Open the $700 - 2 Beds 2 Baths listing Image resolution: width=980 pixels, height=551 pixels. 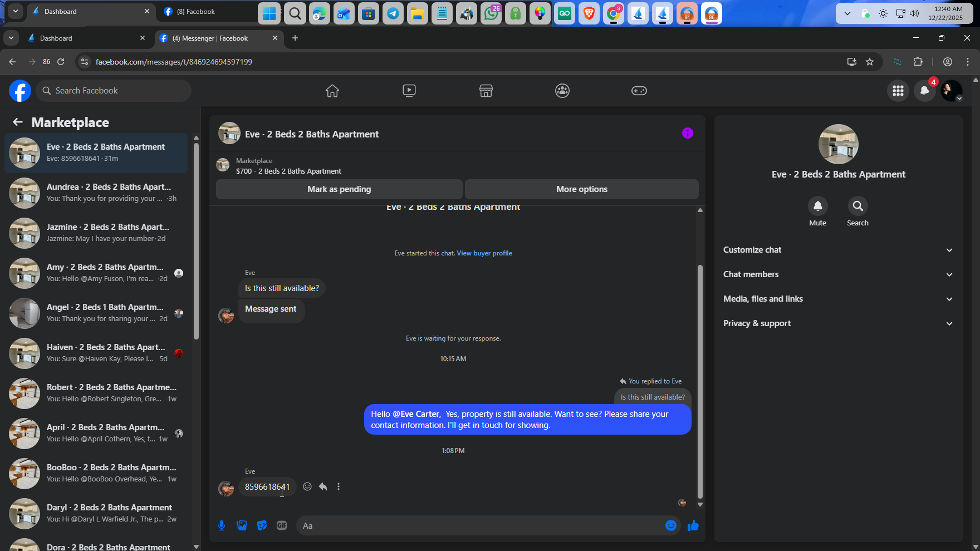click(x=288, y=171)
